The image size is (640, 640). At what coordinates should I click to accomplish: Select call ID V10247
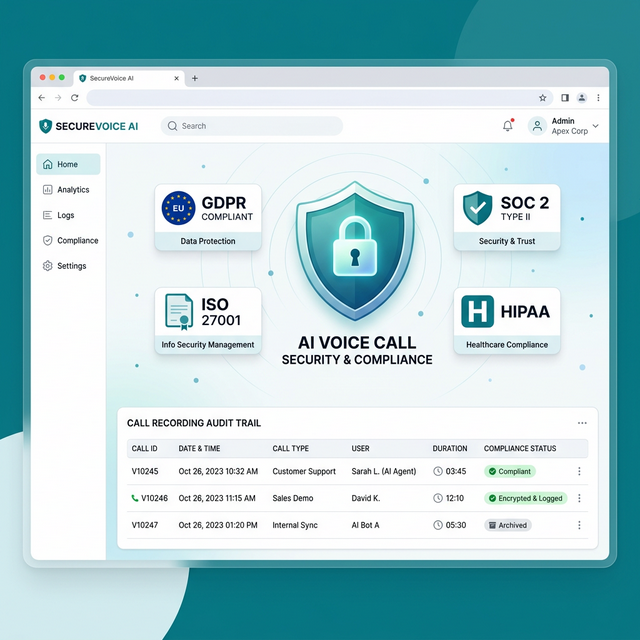tap(145, 525)
